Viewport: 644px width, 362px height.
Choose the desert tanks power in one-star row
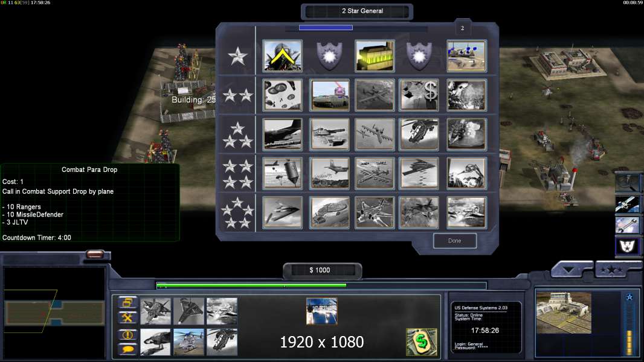[x=466, y=56]
